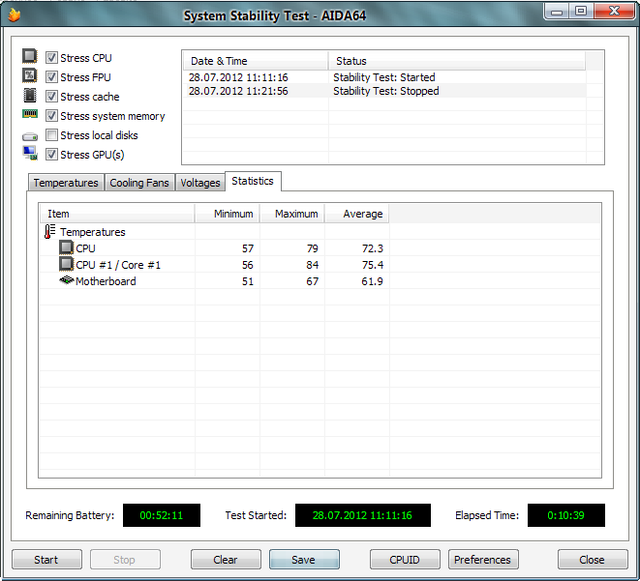Uncheck the Stress CPU checkbox
This screenshot has width=640, height=581.
[51, 58]
